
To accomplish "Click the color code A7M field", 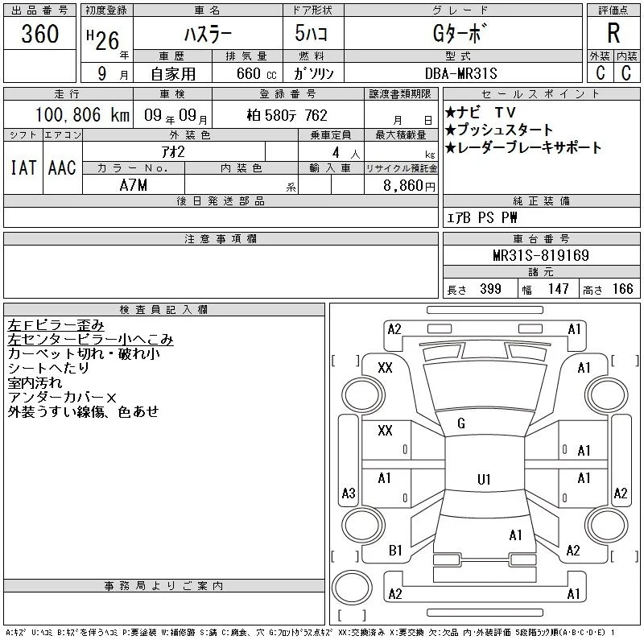I will click(x=134, y=185).
